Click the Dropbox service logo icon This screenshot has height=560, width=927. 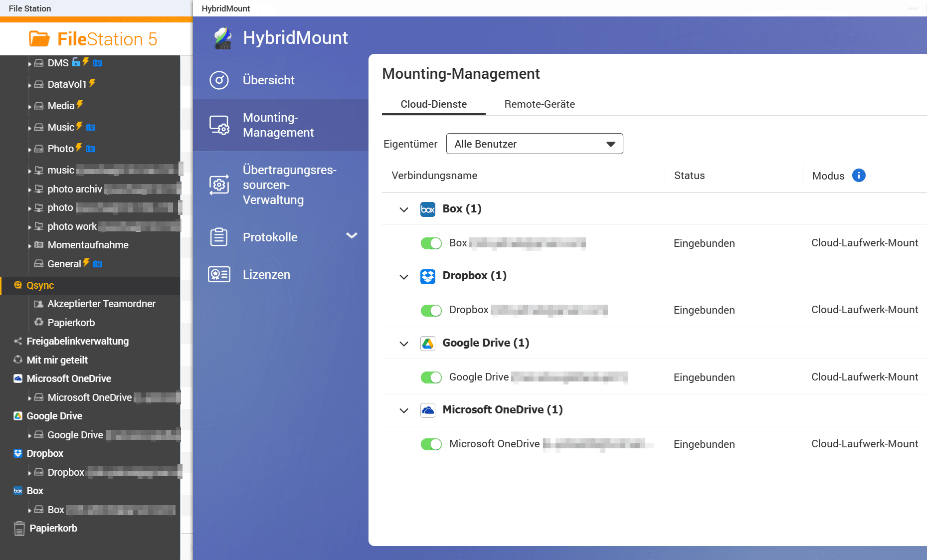428,276
